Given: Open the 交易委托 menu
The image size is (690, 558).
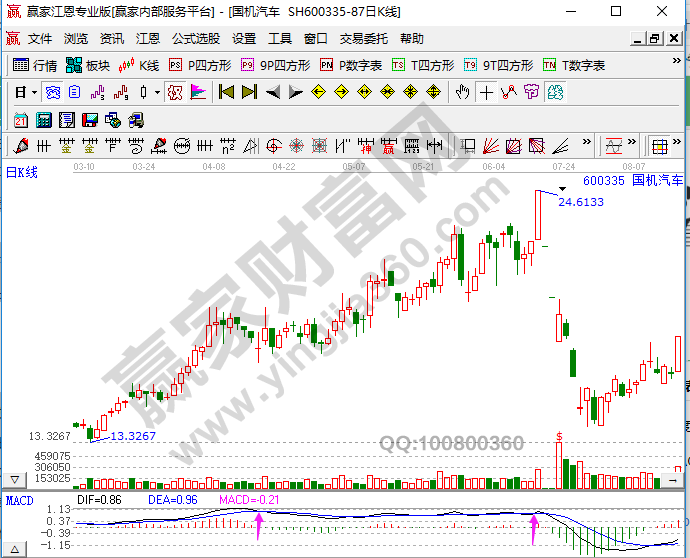Looking at the screenshot, I should click(x=365, y=39).
